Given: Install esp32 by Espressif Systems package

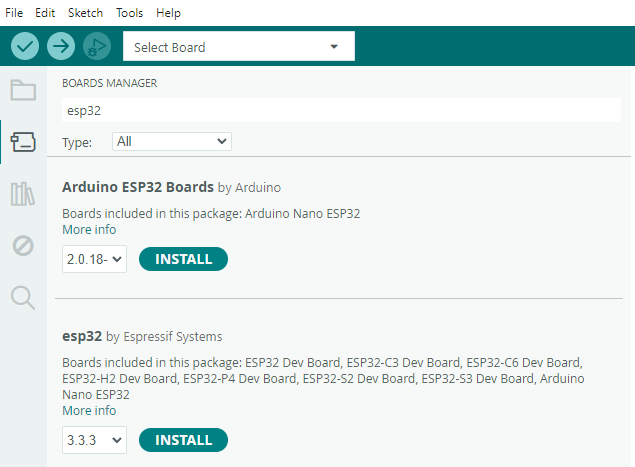Looking at the screenshot, I should (x=183, y=440).
